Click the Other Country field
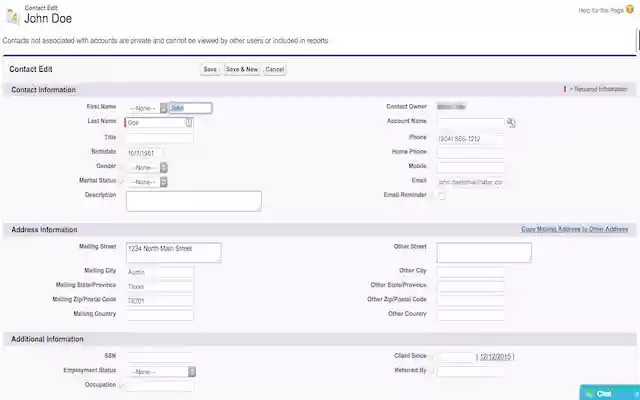Image resolution: width=640 pixels, height=400 pixels. (x=471, y=315)
